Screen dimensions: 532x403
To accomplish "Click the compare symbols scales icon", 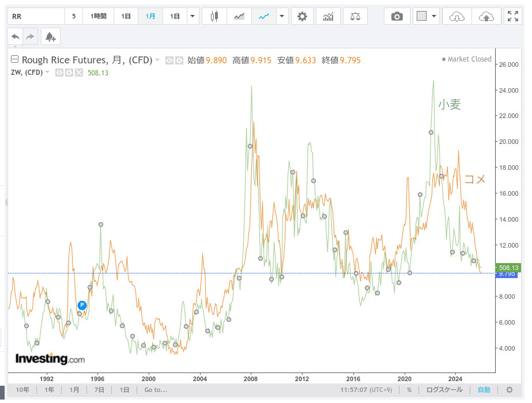I will [x=354, y=17].
